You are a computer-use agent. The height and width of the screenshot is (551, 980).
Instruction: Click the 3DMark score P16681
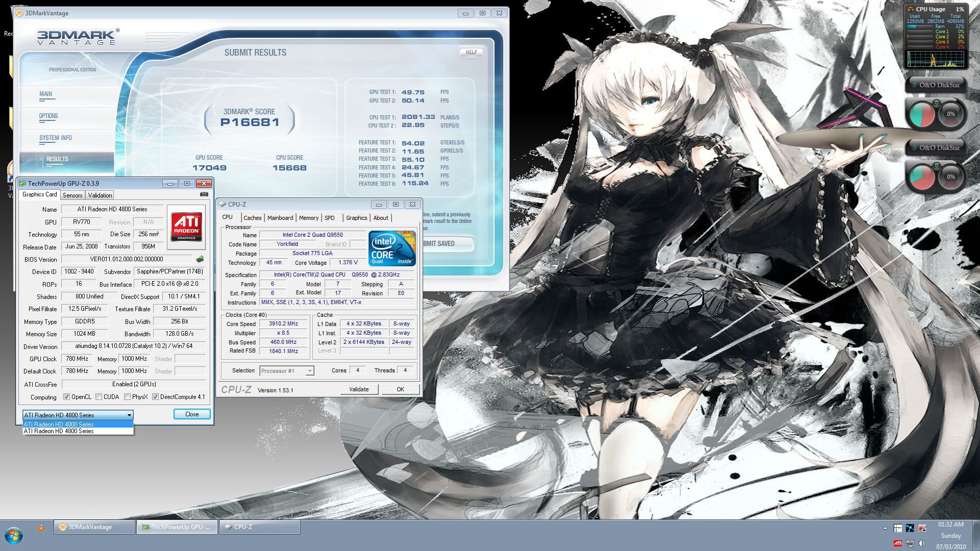[250, 122]
